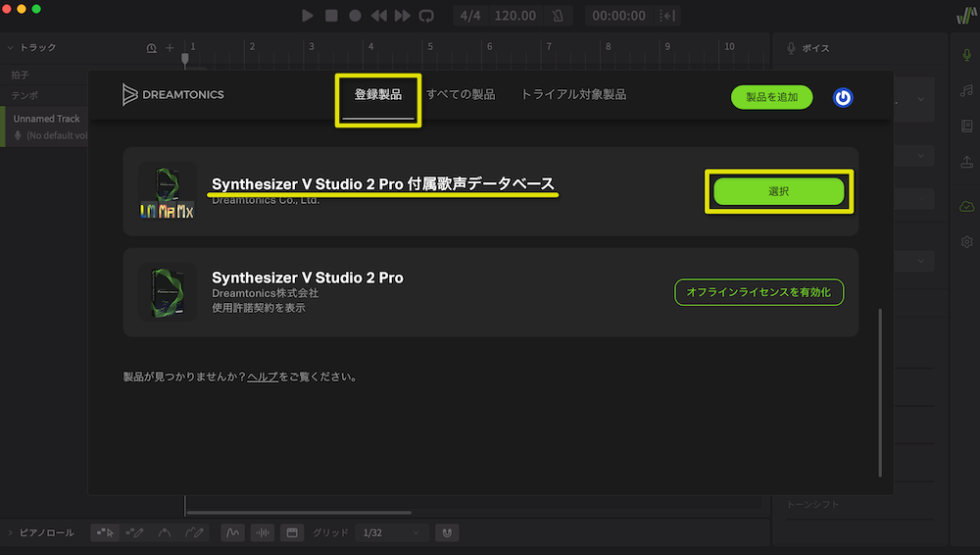Toggle the metronome icon
The image size is (980, 555).
558,16
